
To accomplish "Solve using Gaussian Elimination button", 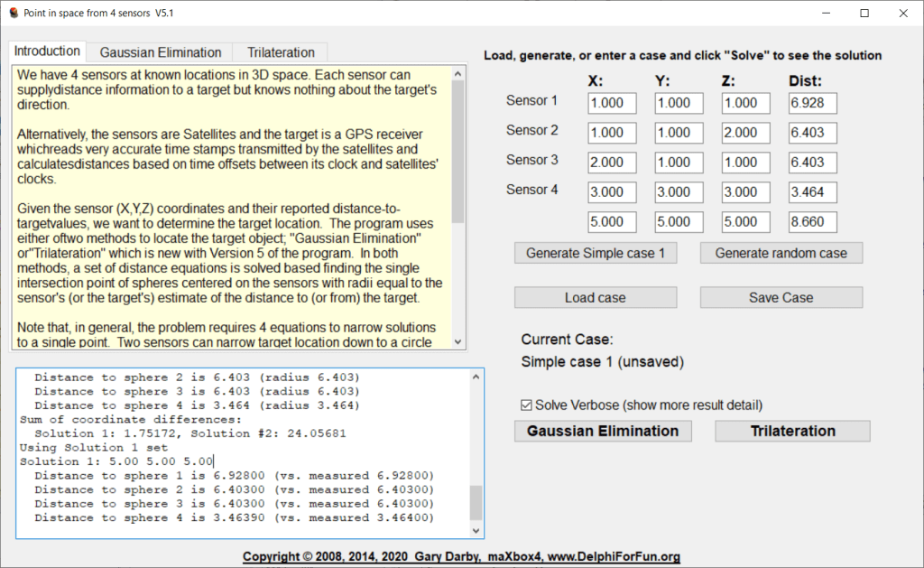I will tap(603, 431).
